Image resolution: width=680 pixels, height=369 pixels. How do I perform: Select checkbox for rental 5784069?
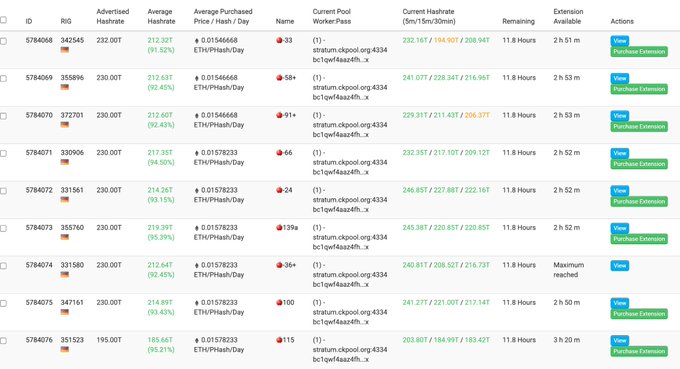click(3, 78)
